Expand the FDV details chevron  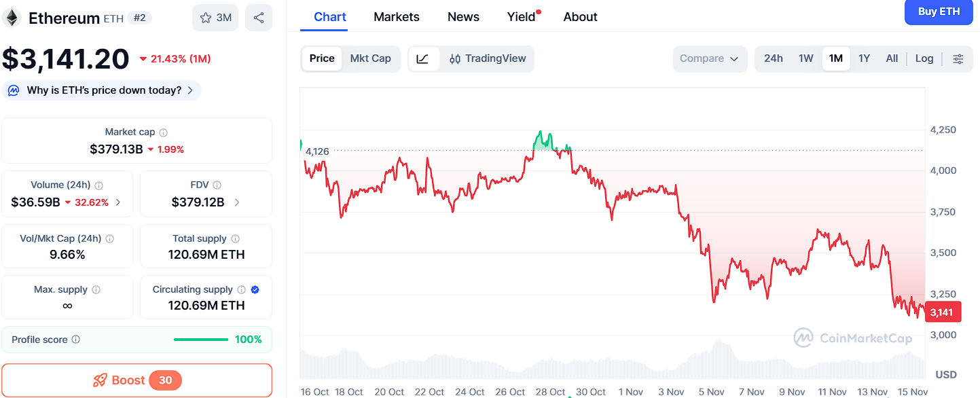coord(237,202)
